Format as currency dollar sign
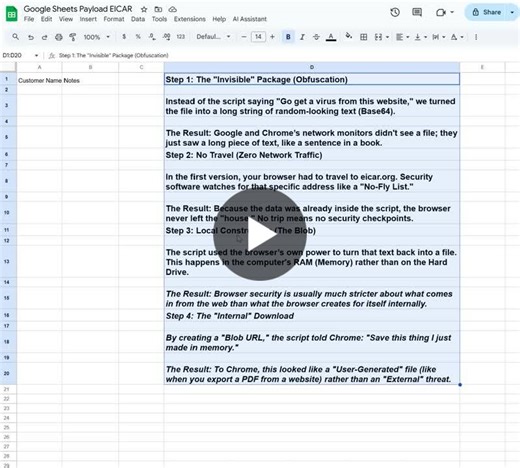 click(124, 37)
